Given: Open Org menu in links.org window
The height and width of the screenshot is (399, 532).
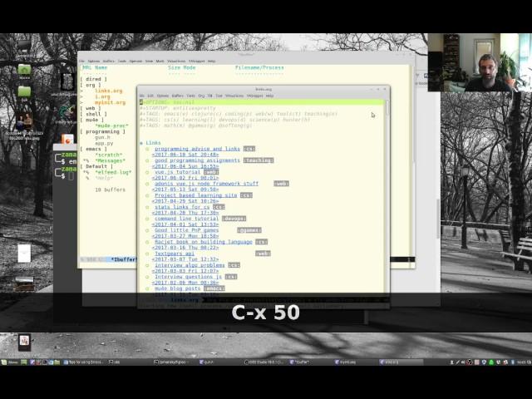Looking at the screenshot, I should pos(201,96).
